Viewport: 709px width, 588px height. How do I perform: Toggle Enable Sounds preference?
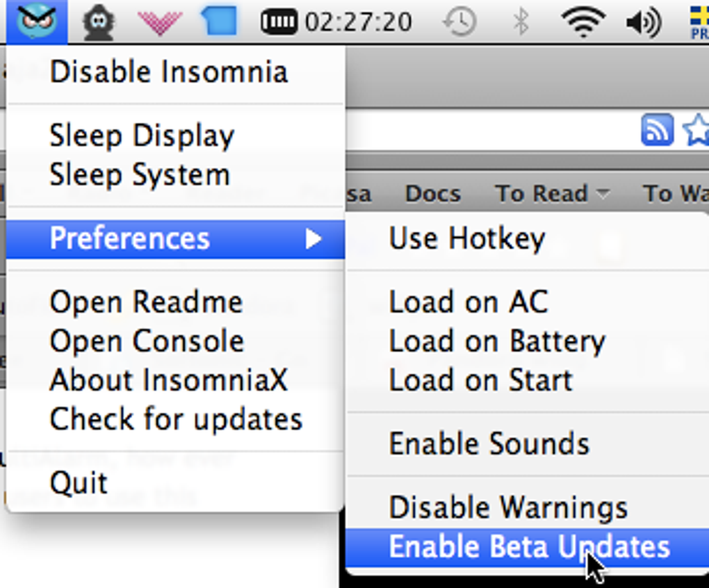pos(489,444)
